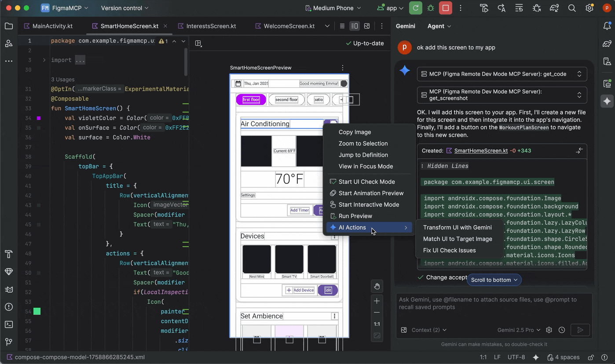The width and height of the screenshot is (615, 364).
Task: Select Transform UI with Gemini
Action: (x=457, y=227)
